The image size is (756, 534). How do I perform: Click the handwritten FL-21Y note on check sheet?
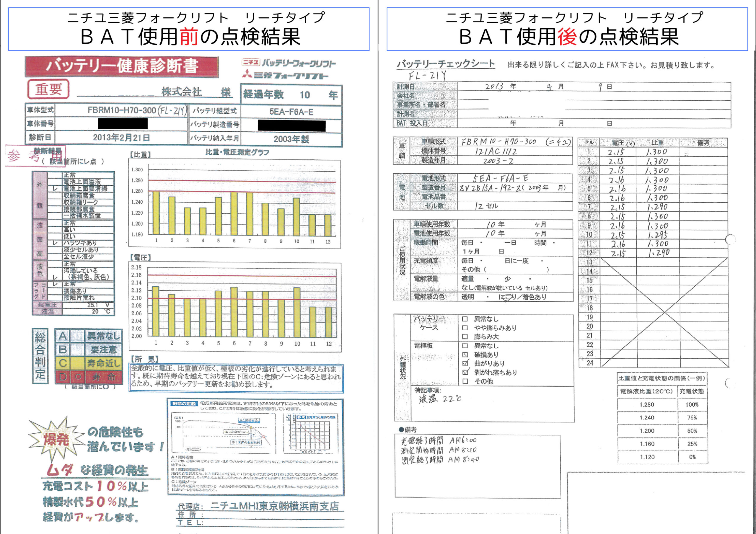coord(427,76)
